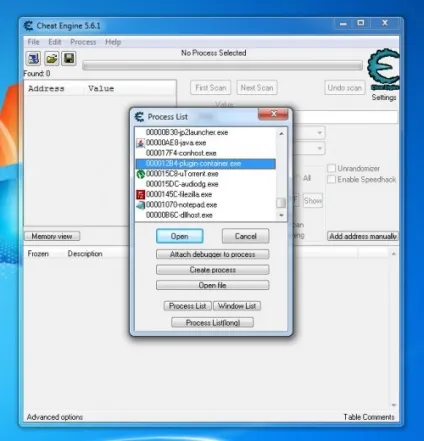Screen dimensions: 424x441
Task: Click the Process List dialog title icon
Action: (139, 117)
